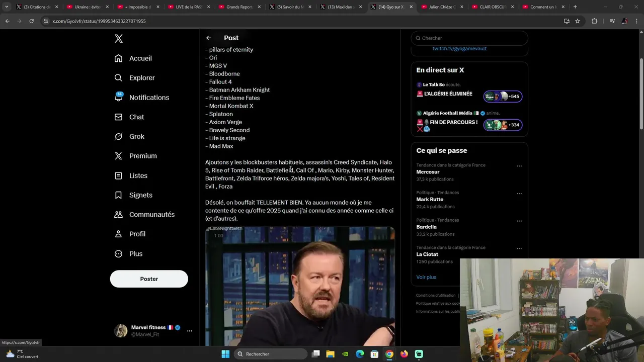Open Explorer search icon in sidebar
Viewport: 644px width, 362px height.
click(x=118, y=78)
